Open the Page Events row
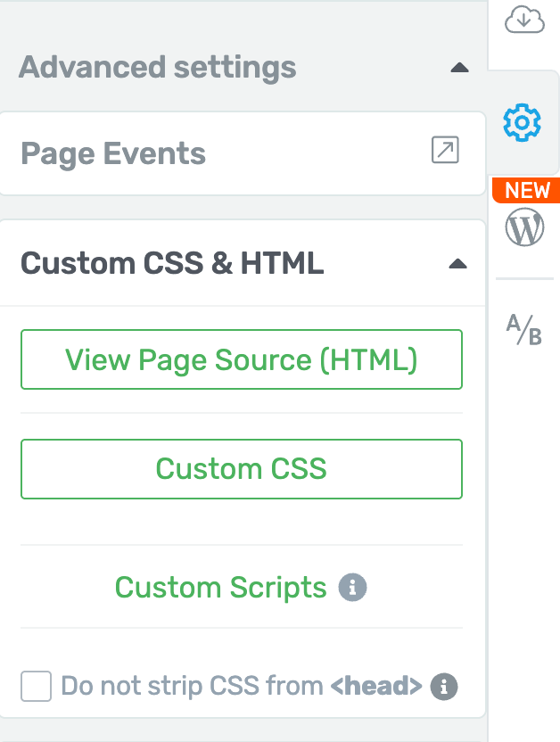This screenshot has height=742, width=560. coord(243,153)
